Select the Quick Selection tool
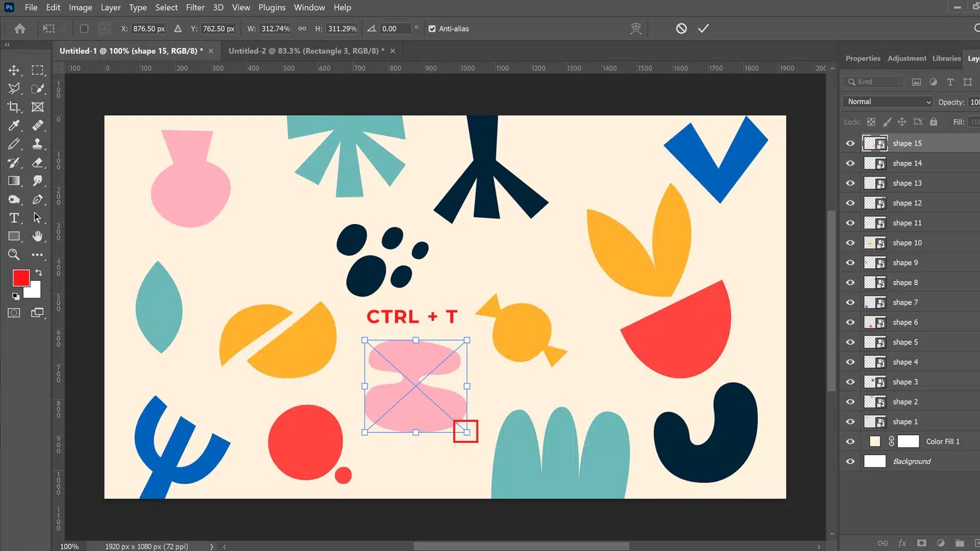The height and width of the screenshot is (551, 980). [x=37, y=88]
